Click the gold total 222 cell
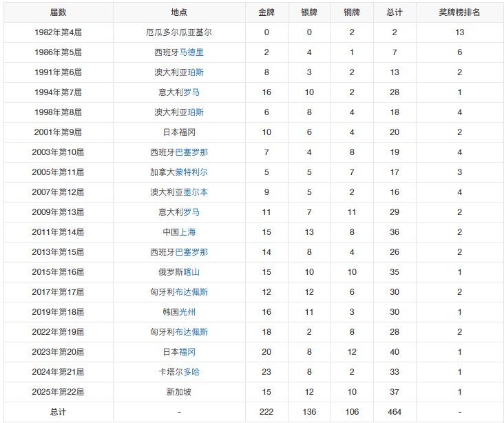Viewport: 504px width, 423px height. [x=266, y=412]
